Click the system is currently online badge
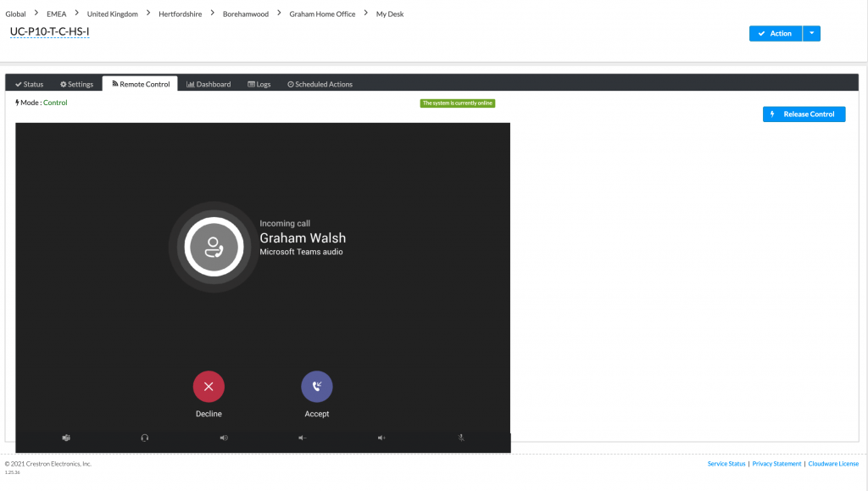The height and width of the screenshot is (491, 868). click(x=457, y=103)
